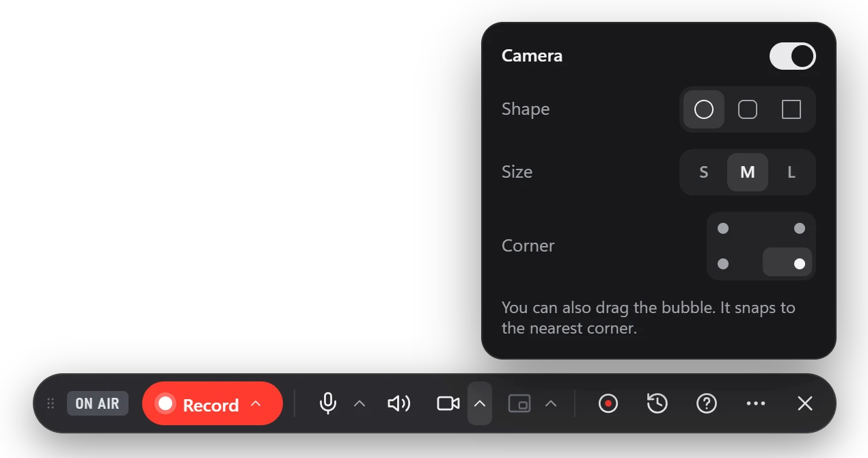Click the picture-in-picture icon
868x458 pixels.
(x=519, y=404)
